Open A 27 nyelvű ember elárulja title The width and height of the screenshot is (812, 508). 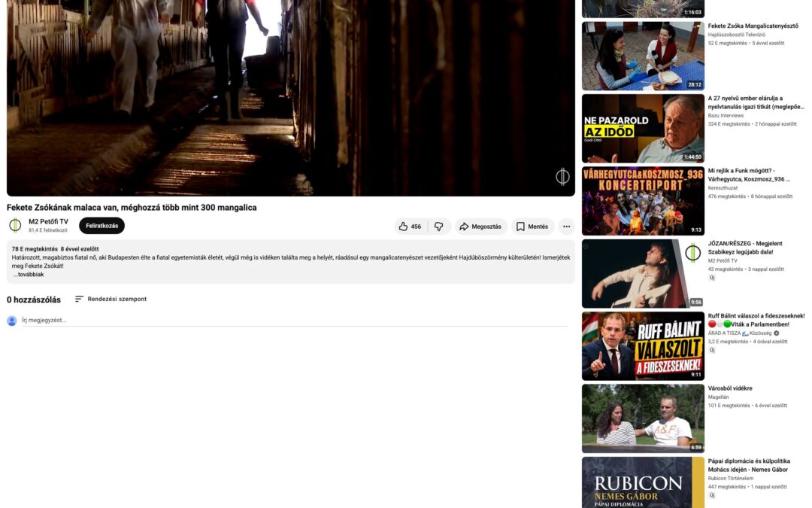coord(756,102)
